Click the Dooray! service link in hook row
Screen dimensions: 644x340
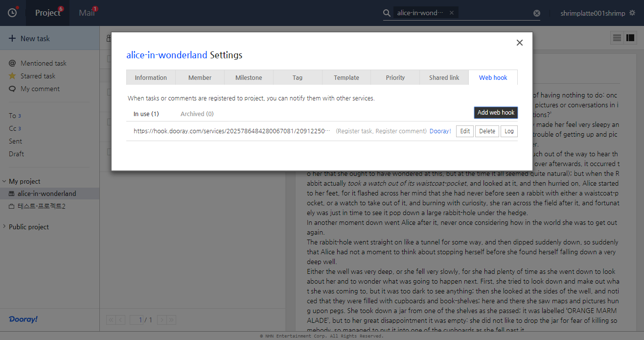pyautogui.click(x=440, y=131)
